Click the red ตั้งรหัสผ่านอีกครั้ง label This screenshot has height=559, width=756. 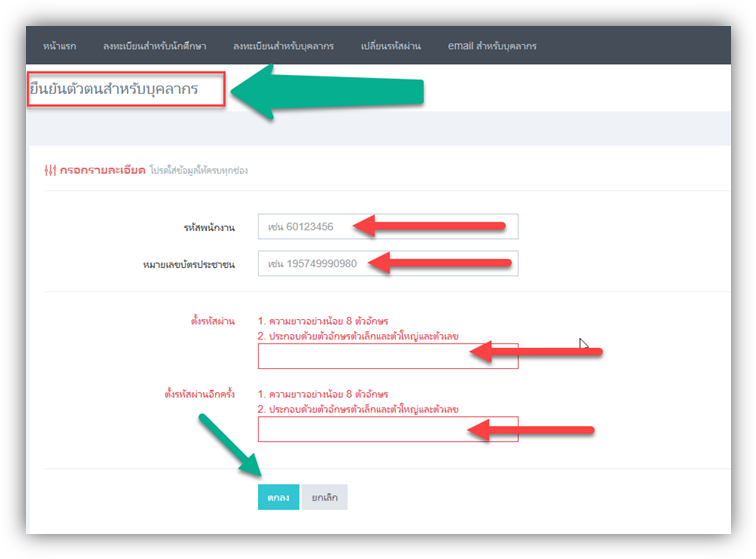(x=200, y=393)
